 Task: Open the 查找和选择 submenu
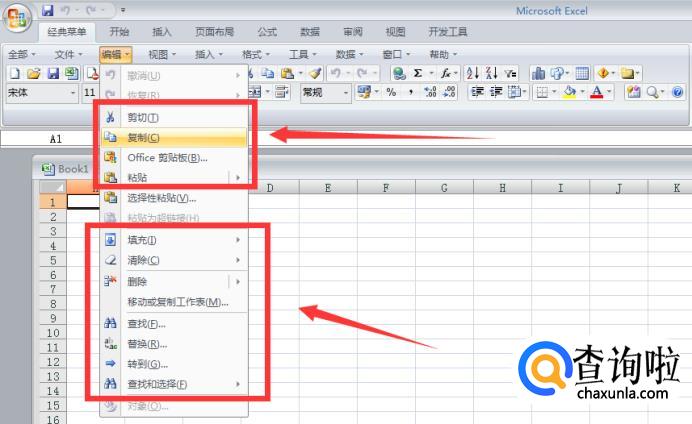[x=174, y=384]
